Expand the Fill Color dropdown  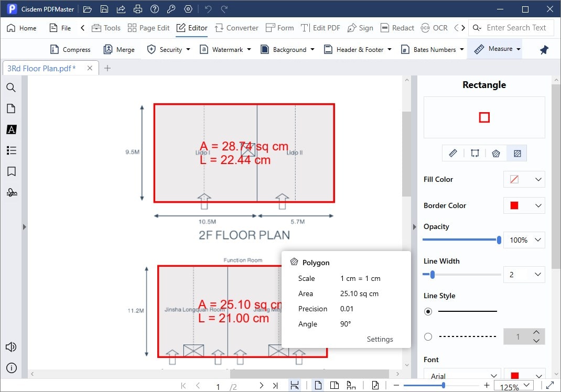(x=524, y=179)
